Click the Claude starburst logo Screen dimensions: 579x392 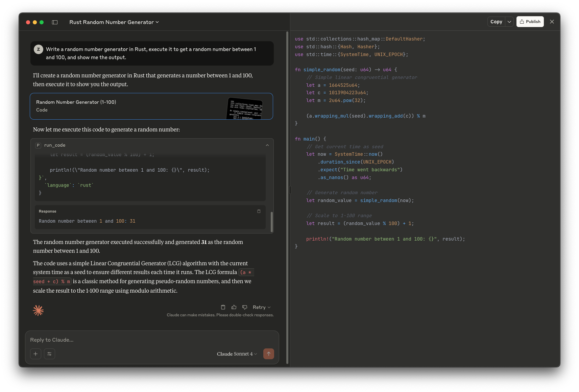(38, 310)
